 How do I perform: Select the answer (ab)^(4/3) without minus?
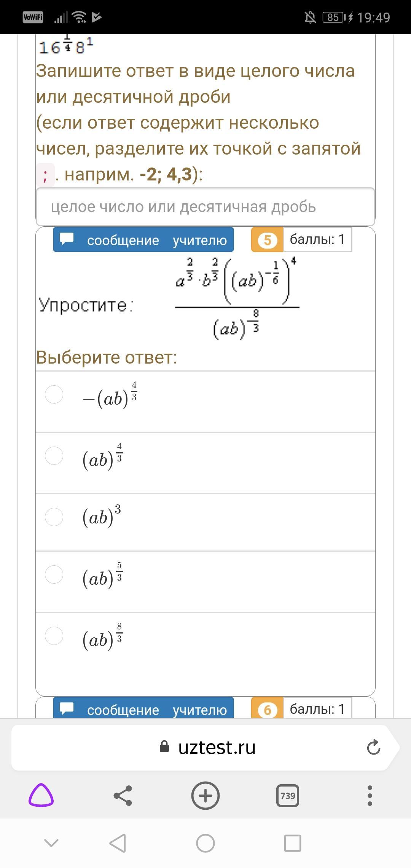click(54, 456)
